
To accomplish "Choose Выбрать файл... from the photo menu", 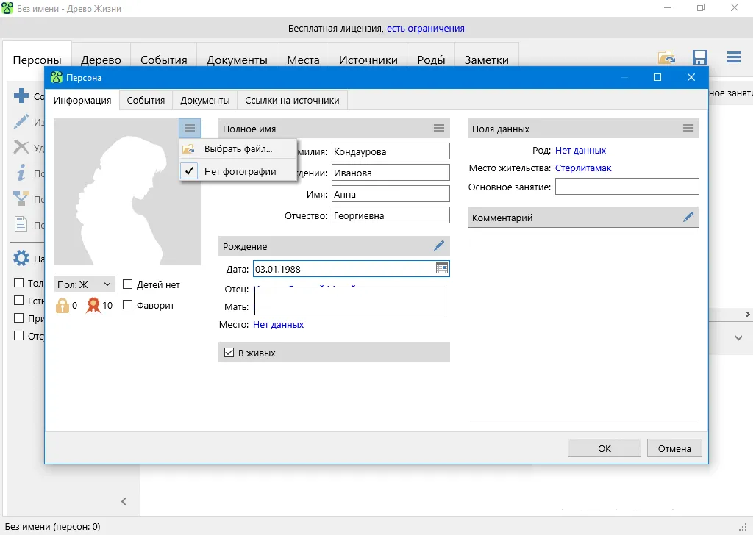I will tap(238, 149).
